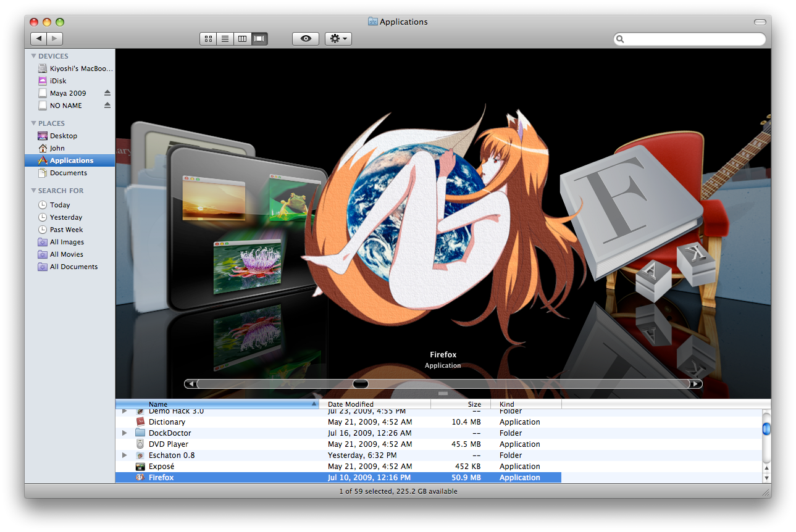Click Cover Flow scroll left arrow

point(191,384)
